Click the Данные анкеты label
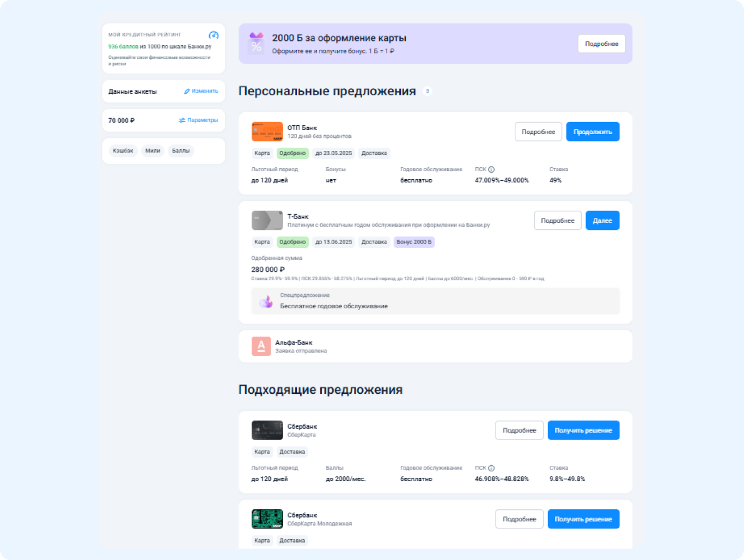The width and height of the screenshot is (744, 560). pos(132,92)
